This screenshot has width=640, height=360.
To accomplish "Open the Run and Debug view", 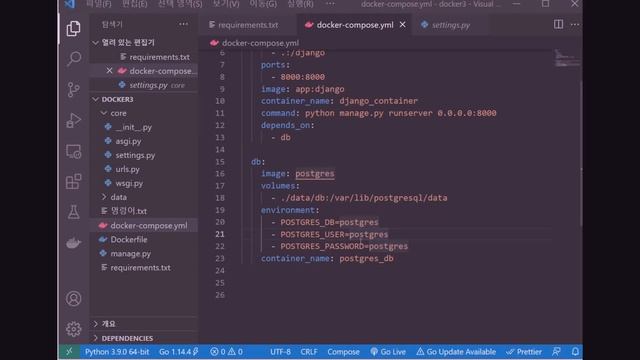I will point(73,120).
